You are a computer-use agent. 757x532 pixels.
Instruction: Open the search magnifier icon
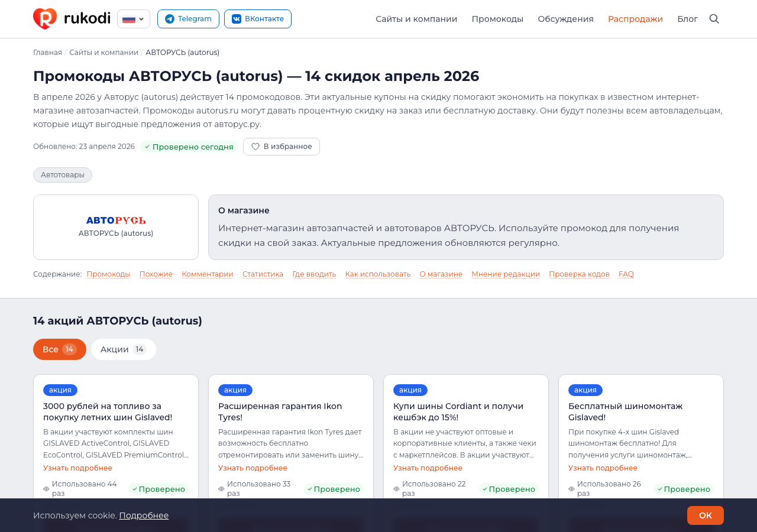click(714, 19)
